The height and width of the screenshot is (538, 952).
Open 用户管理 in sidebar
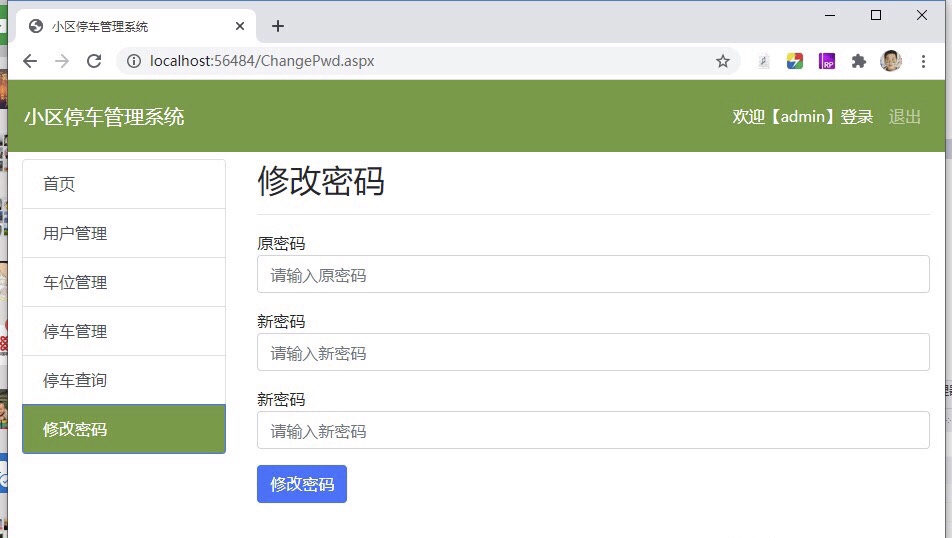(124, 233)
